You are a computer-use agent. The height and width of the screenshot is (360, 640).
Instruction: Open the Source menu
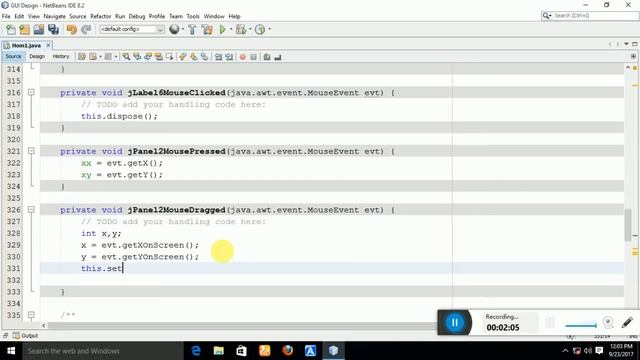click(78, 16)
